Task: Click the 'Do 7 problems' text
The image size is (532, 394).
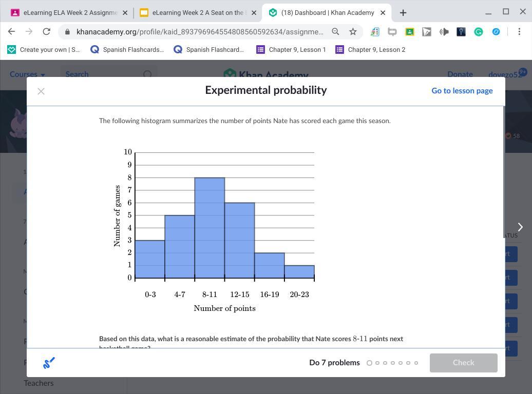Action: 334,363
